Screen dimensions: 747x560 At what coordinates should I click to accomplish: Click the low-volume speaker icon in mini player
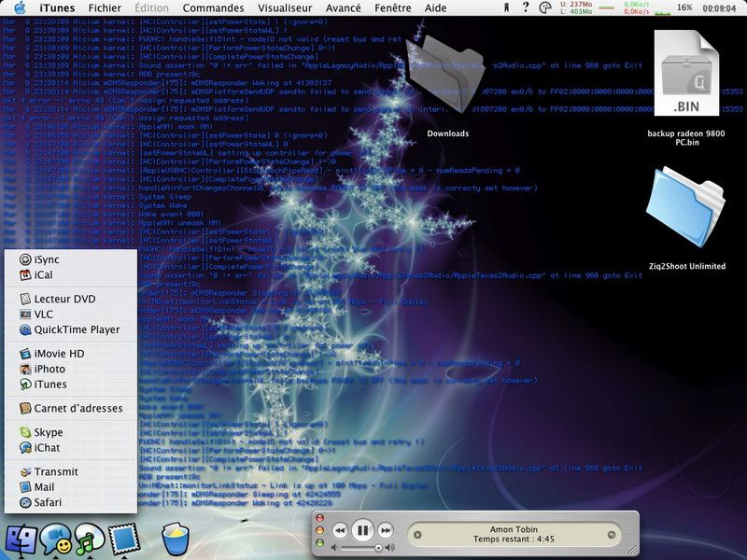pos(335,548)
